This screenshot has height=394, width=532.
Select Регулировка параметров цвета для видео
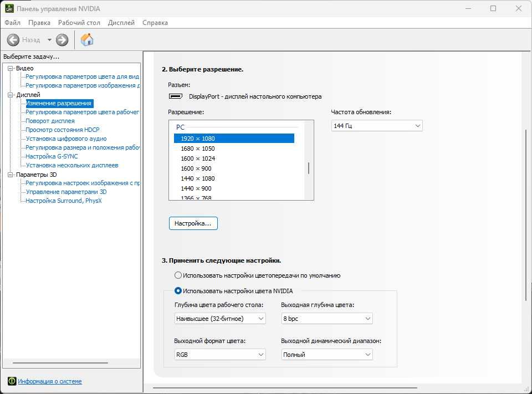pos(83,76)
